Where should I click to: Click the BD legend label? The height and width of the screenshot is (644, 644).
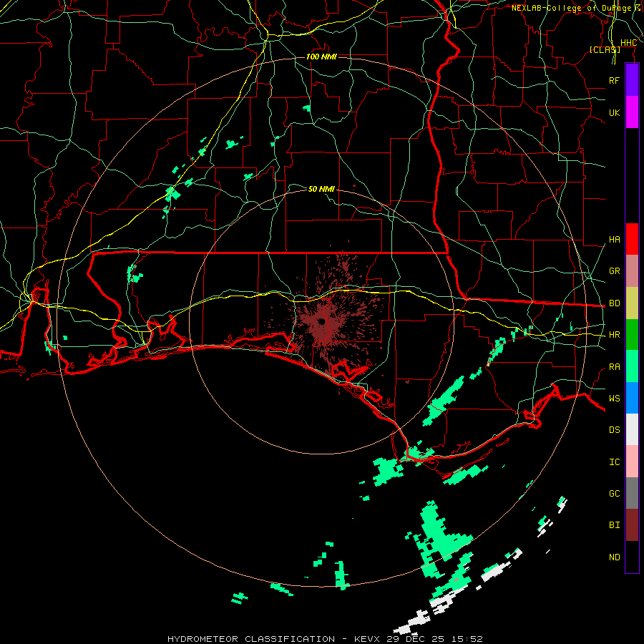coord(614,303)
